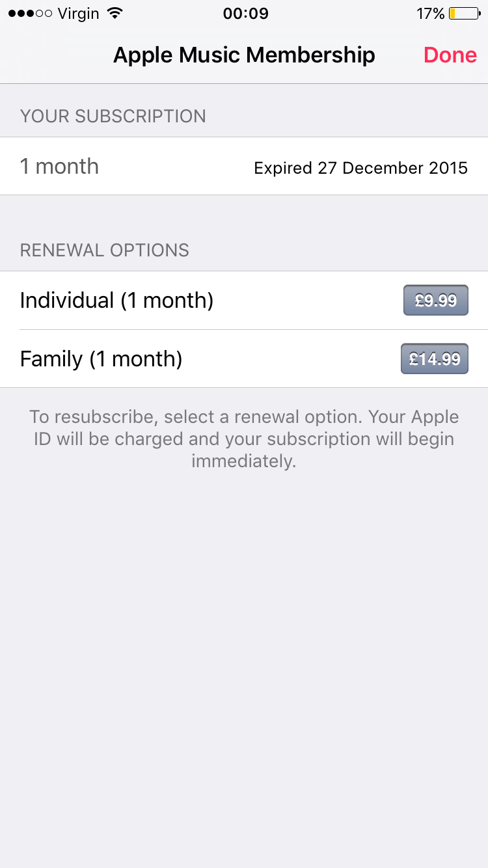Tap the Renewal Options section header
This screenshot has height=868, width=488.
(x=105, y=251)
